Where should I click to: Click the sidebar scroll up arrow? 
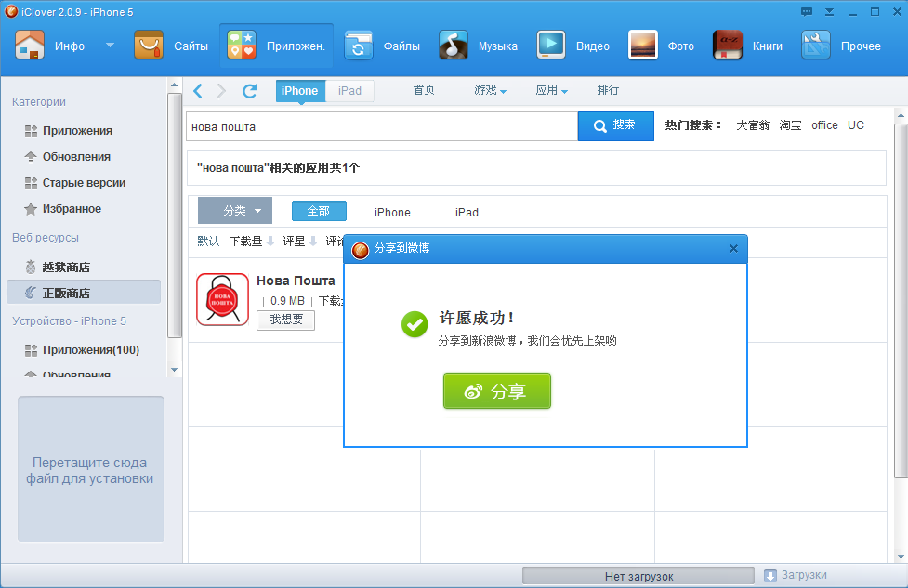point(175,85)
